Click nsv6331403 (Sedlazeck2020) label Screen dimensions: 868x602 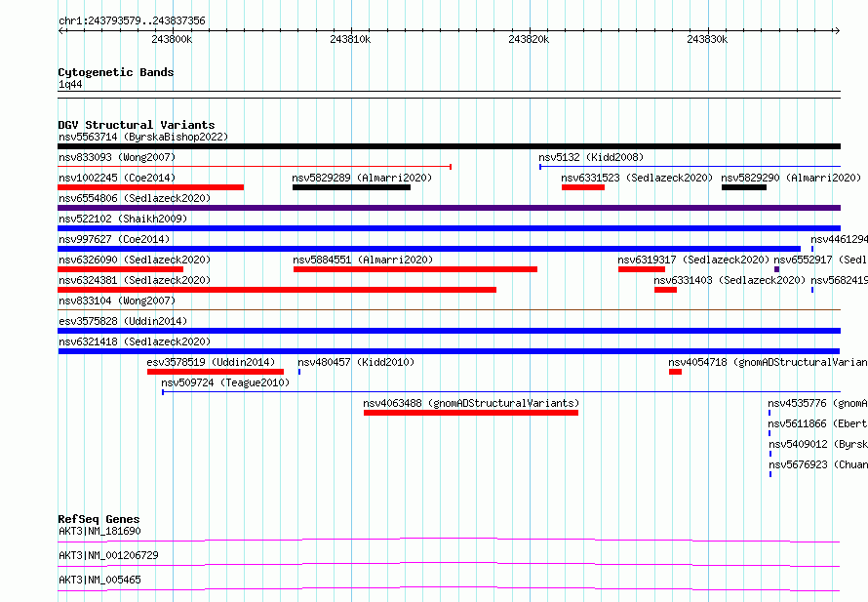730,280
